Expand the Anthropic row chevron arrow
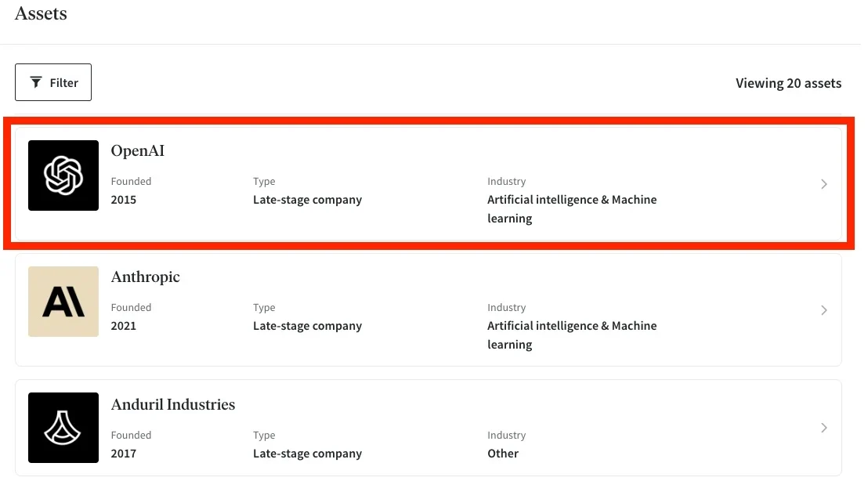 point(823,310)
